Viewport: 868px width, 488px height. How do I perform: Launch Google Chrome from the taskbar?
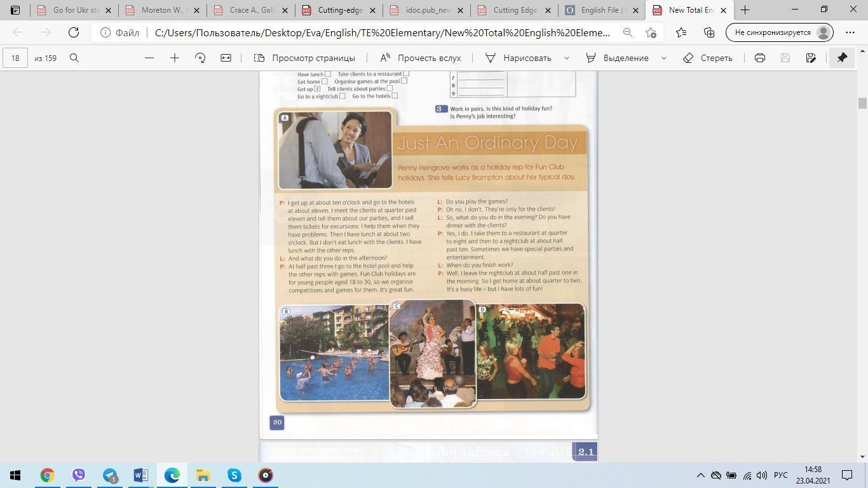(47, 475)
